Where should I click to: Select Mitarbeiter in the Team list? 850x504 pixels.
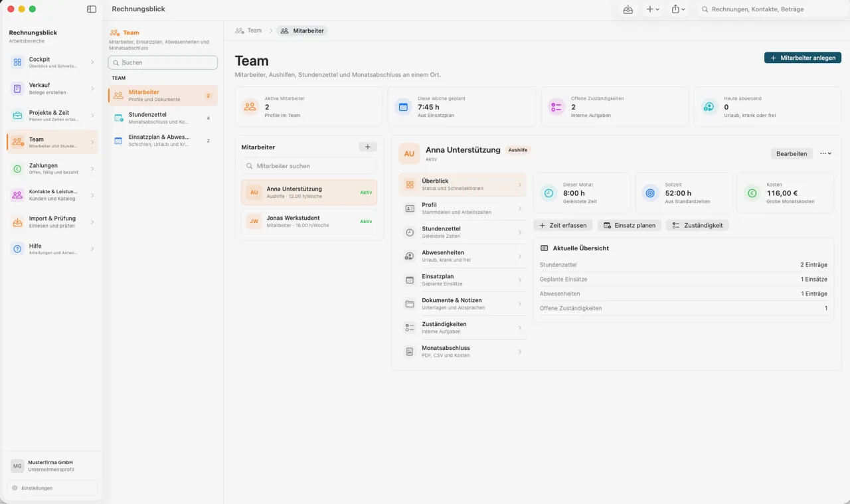tap(163, 96)
